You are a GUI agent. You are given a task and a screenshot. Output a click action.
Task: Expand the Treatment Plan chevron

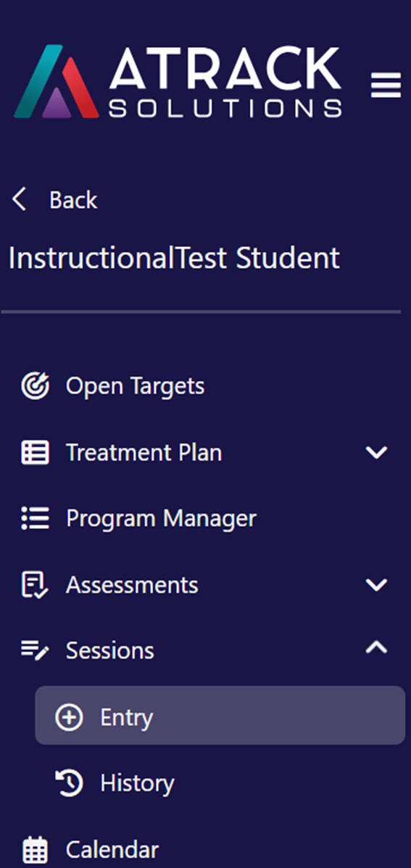377,453
